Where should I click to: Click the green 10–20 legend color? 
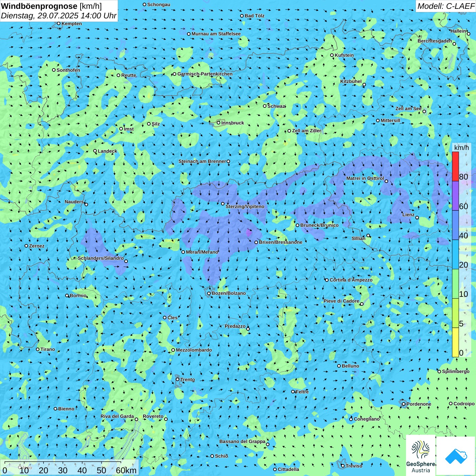click(x=455, y=284)
